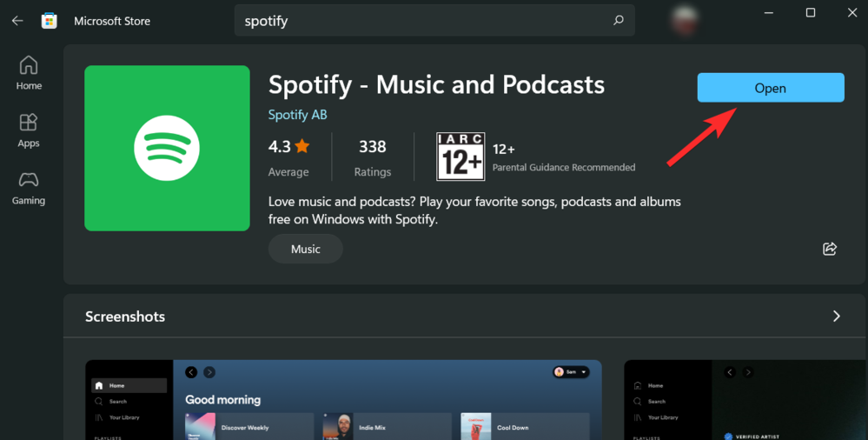Open the Good morning screenshot thumbnail
The height and width of the screenshot is (440, 868).
coord(343,399)
